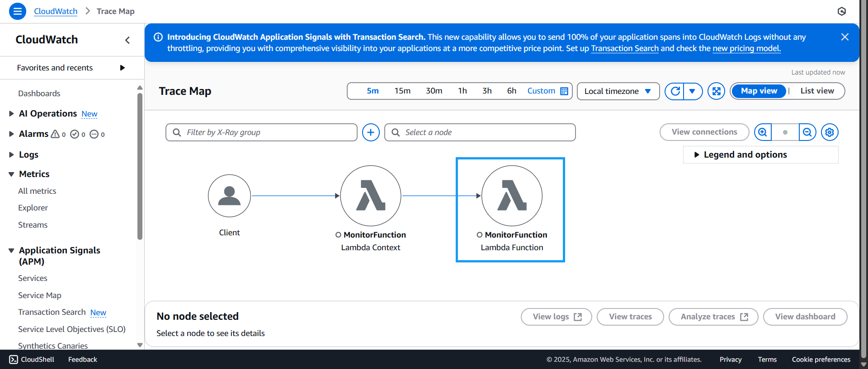The image size is (868, 369).
Task: Click the plus add group button
Action: coord(371,132)
